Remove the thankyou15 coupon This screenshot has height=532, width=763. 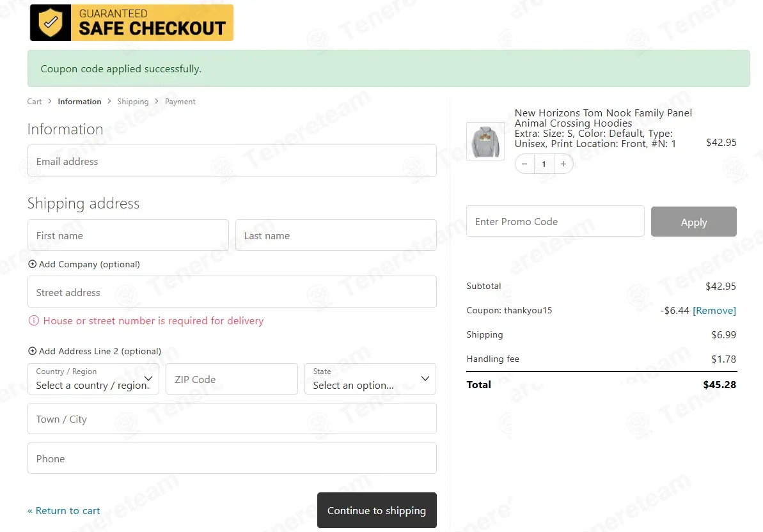click(714, 310)
